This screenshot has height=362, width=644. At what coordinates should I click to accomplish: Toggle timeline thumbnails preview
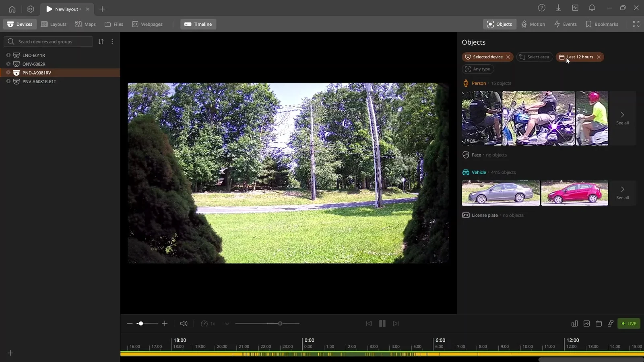click(586, 323)
